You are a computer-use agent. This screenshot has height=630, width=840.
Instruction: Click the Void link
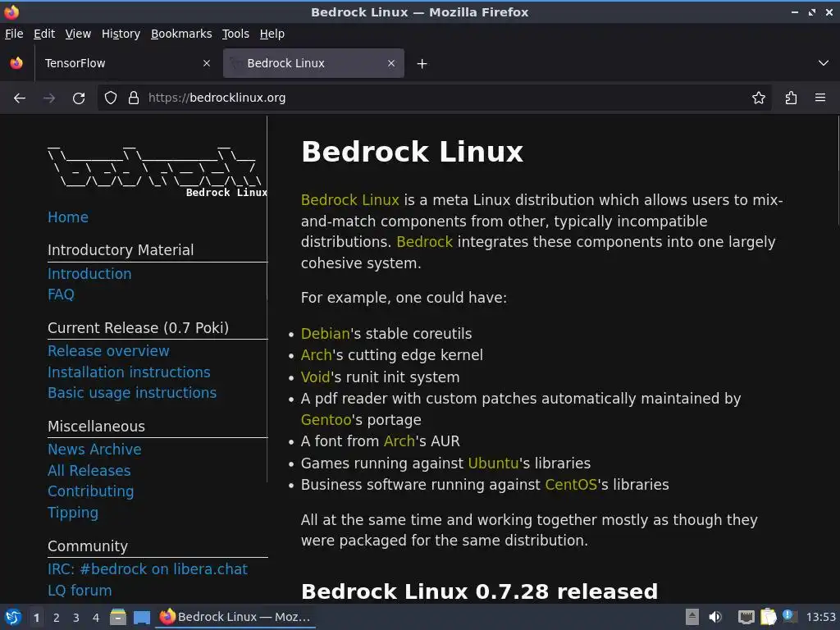pyautogui.click(x=316, y=377)
